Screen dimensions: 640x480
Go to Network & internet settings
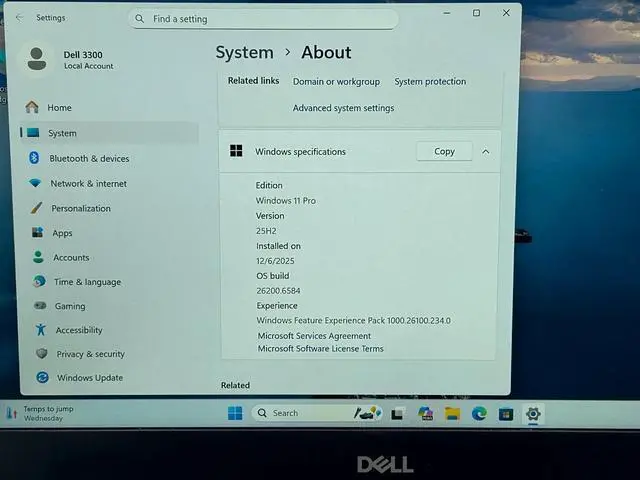pos(88,184)
